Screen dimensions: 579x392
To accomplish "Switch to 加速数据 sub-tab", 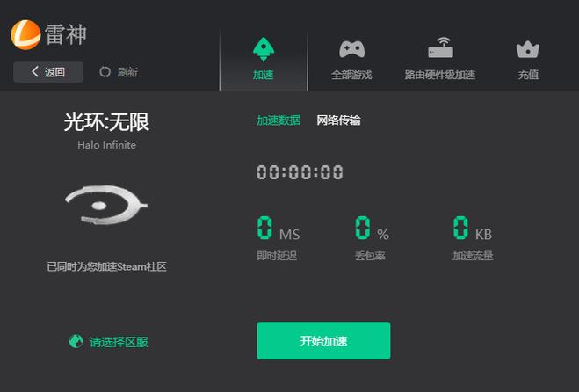I will (279, 120).
